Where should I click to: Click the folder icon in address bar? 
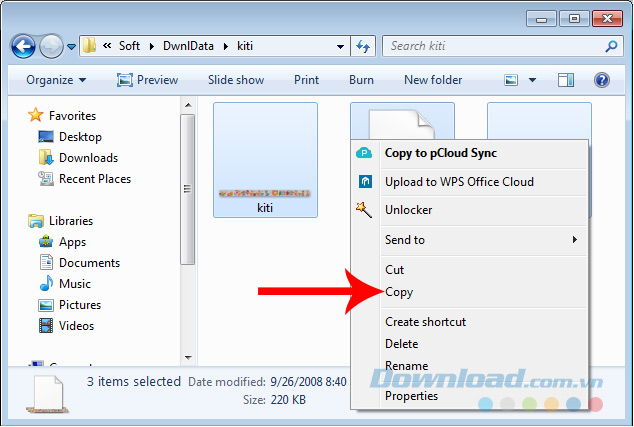coord(89,46)
